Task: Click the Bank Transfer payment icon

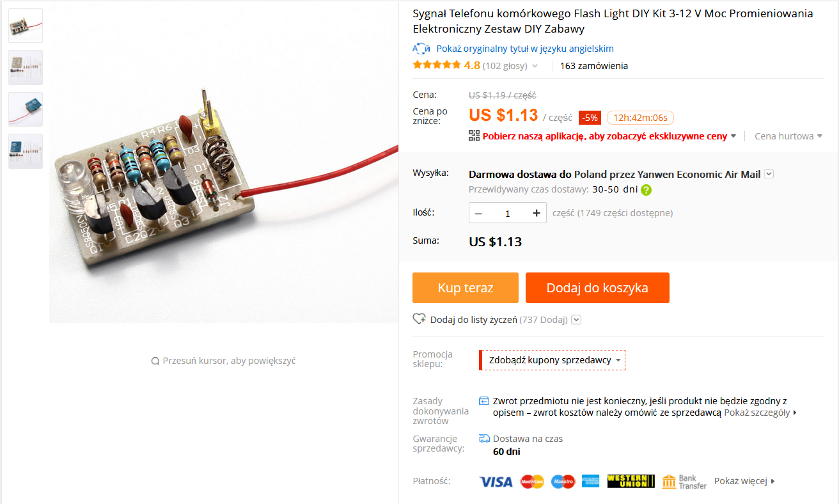Action: coord(684,482)
